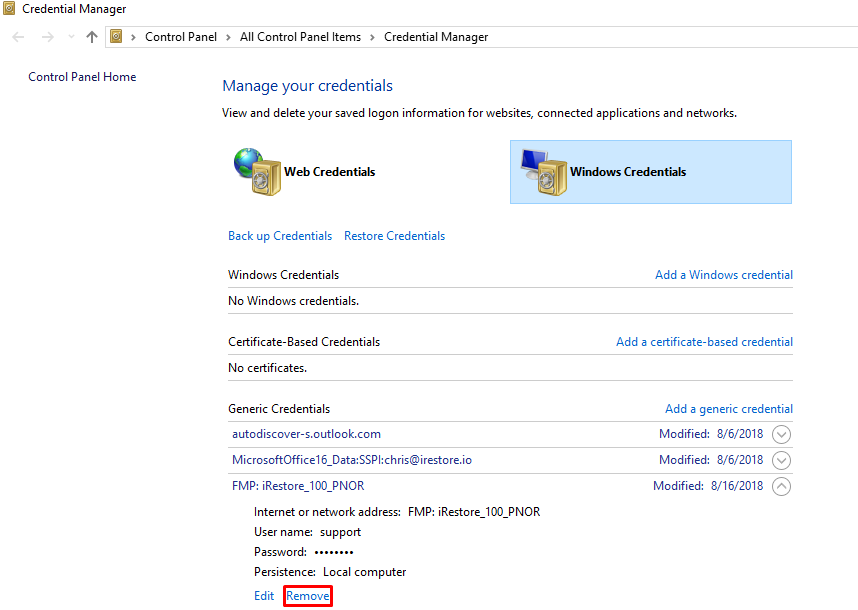Open Control Panel breadcrumb item
Image resolution: width=858 pixels, height=610 pixels.
click(181, 37)
